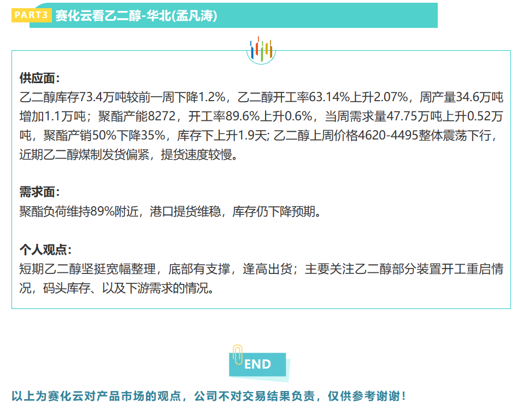Click the text 短期乙二醇坚挺宽幅整理
Image resolution: width=523 pixels, height=420 pixels.
[x=87, y=269]
